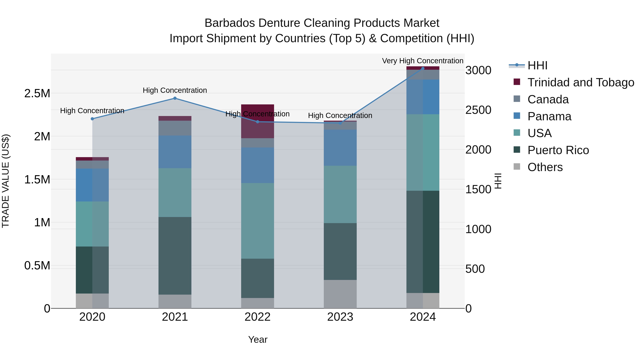Click the 3000 HHI axis tick label

click(478, 70)
